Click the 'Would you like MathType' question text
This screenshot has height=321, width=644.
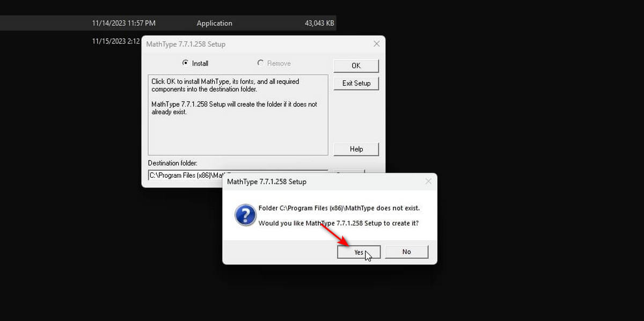[x=339, y=223]
